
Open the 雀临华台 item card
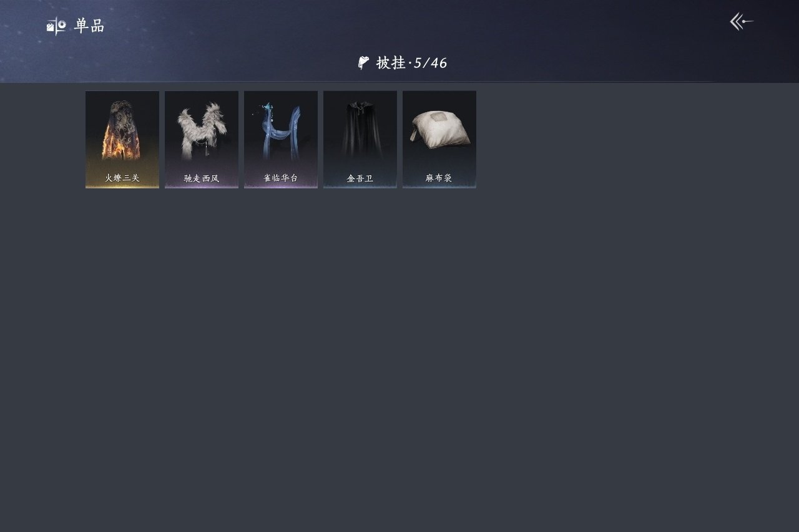click(x=281, y=140)
